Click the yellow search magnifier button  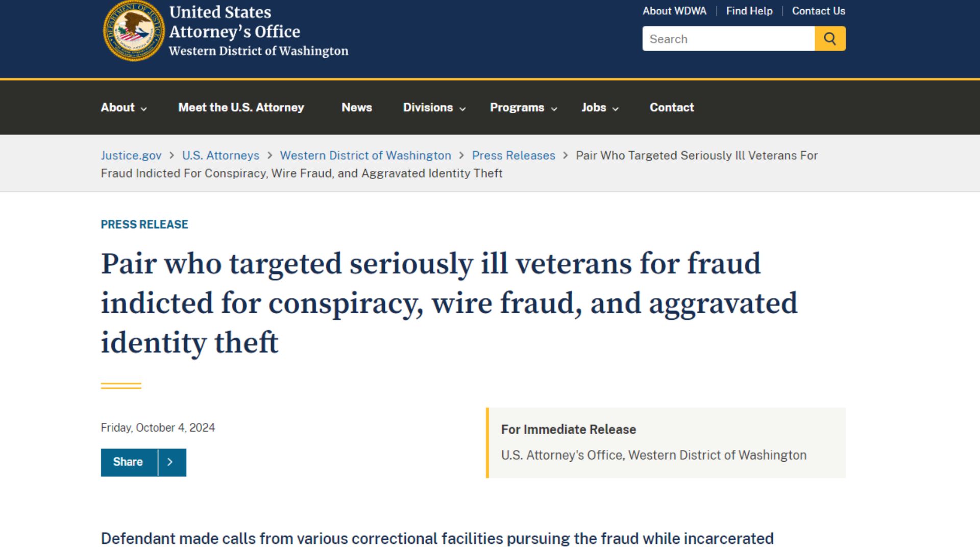pos(830,39)
